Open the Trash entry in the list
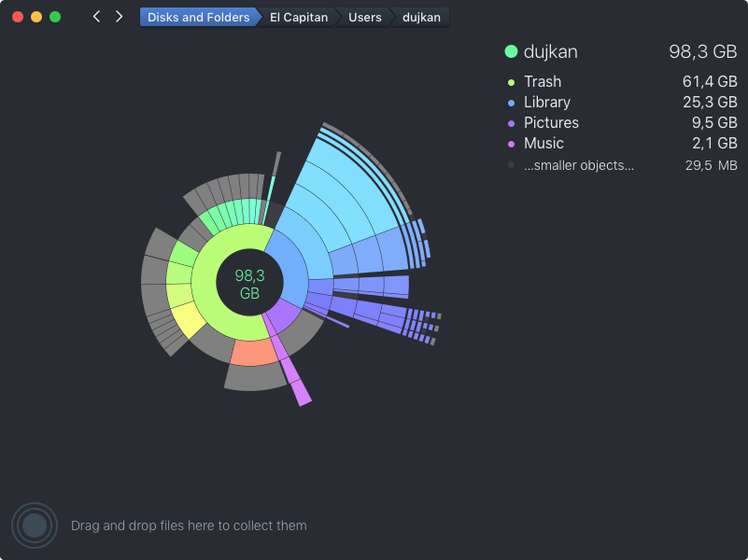This screenshot has width=748, height=560. [543, 82]
